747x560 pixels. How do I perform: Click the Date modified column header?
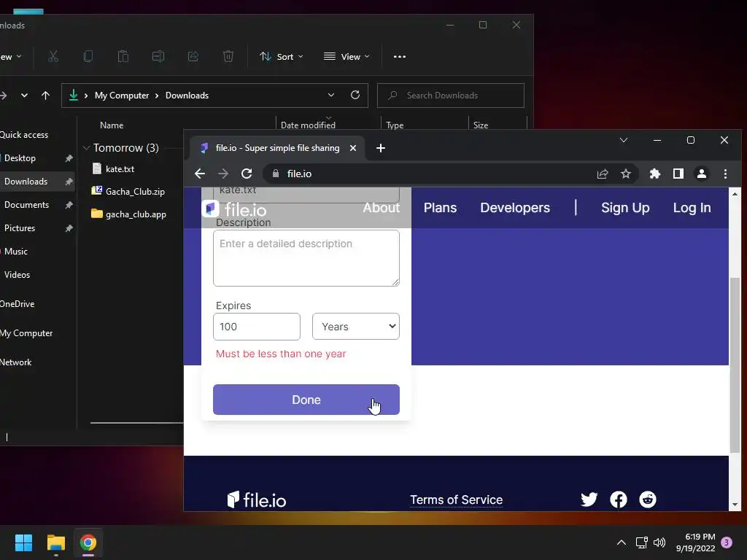(x=308, y=125)
